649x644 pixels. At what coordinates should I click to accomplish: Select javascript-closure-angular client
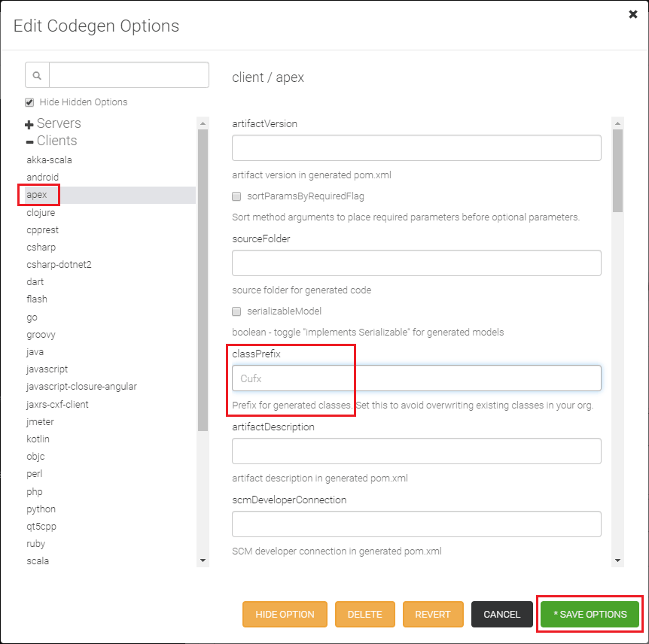pos(81,387)
